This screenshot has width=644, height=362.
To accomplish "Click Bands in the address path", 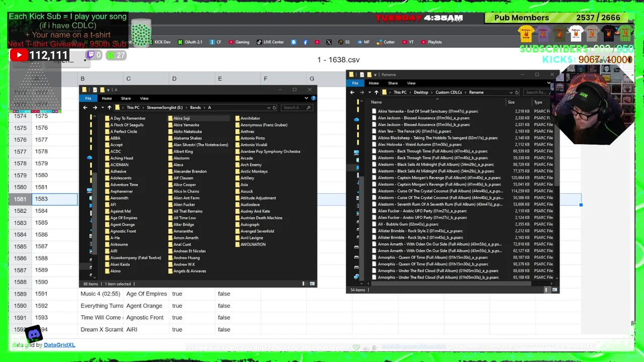I will tap(195, 108).
